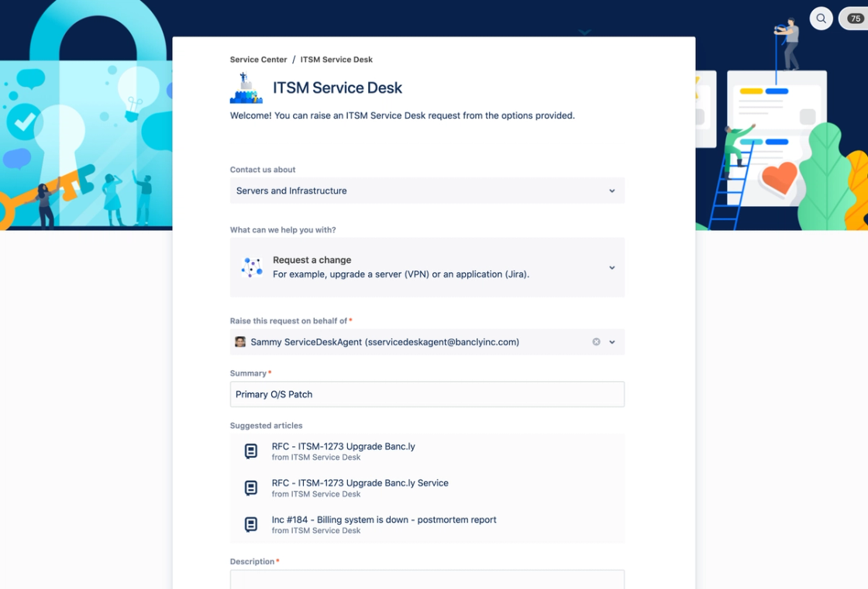Click icon beside Upgrade Banc.ly article

click(251, 451)
